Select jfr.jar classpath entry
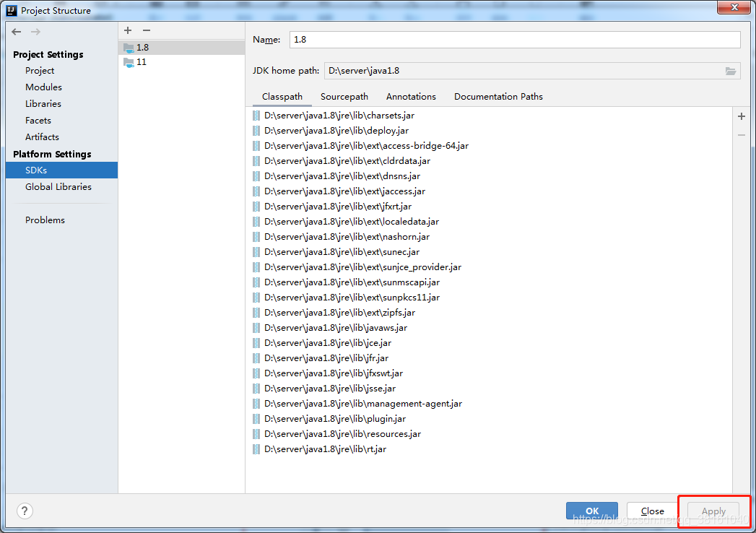Screen dimensions: 756x533 321,358
